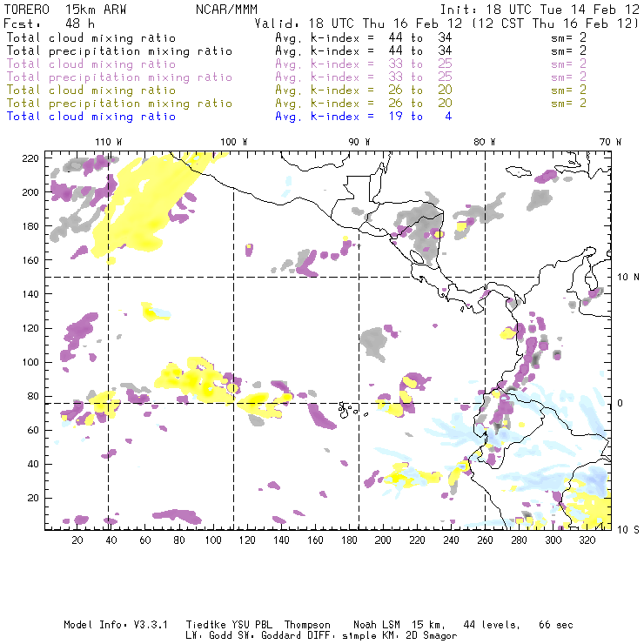Click the "260" tick on the horizontal axis

(x=485, y=540)
